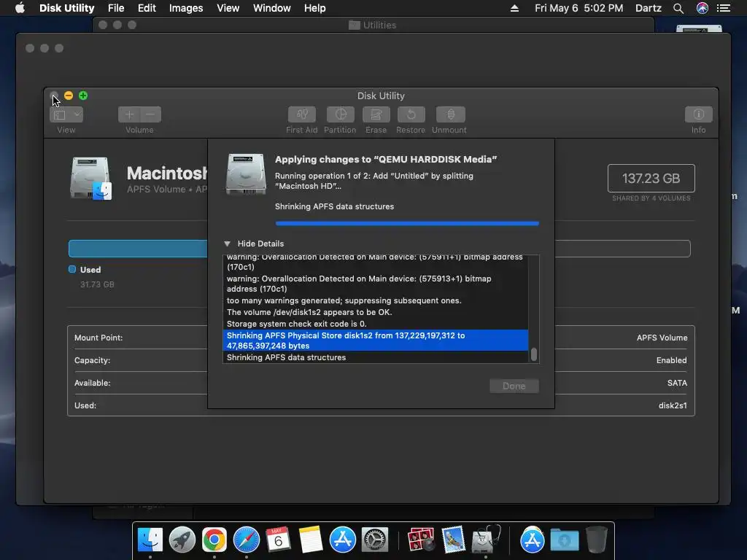Open the Disk Utility menu in menu bar
Viewport: 747px width, 560px height.
(66, 8)
